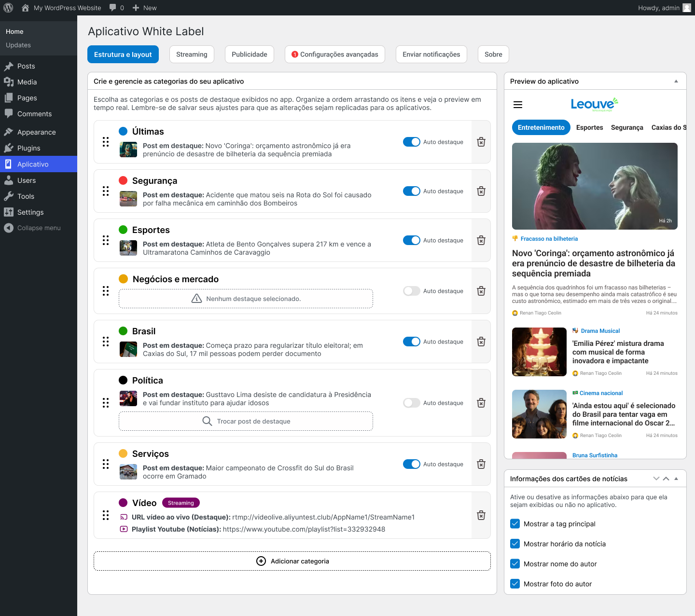Open the Coringa featured image in preview
Viewport: 695px width, 616px height.
click(x=595, y=186)
